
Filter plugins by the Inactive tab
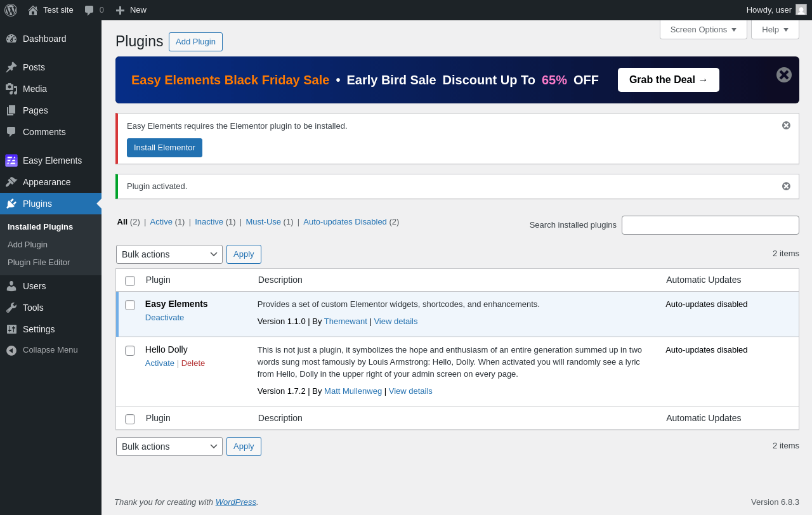click(x=209, y=221)
